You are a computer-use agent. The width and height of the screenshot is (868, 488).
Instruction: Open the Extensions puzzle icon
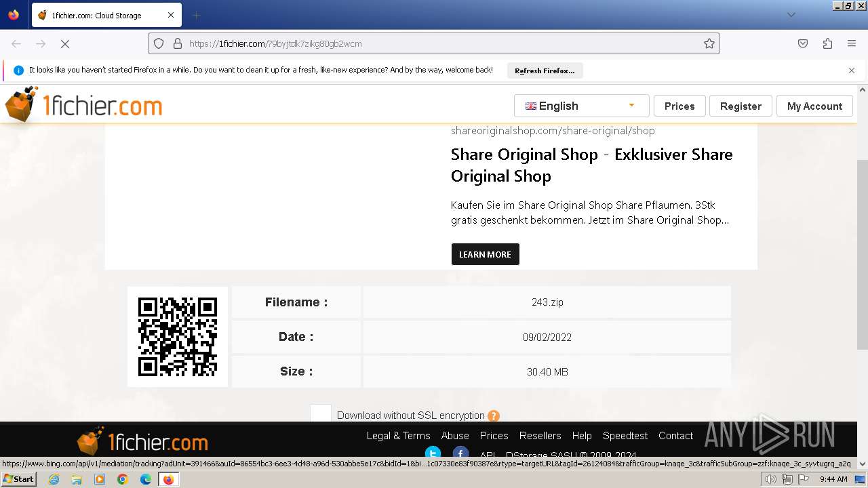click(827, 43)
